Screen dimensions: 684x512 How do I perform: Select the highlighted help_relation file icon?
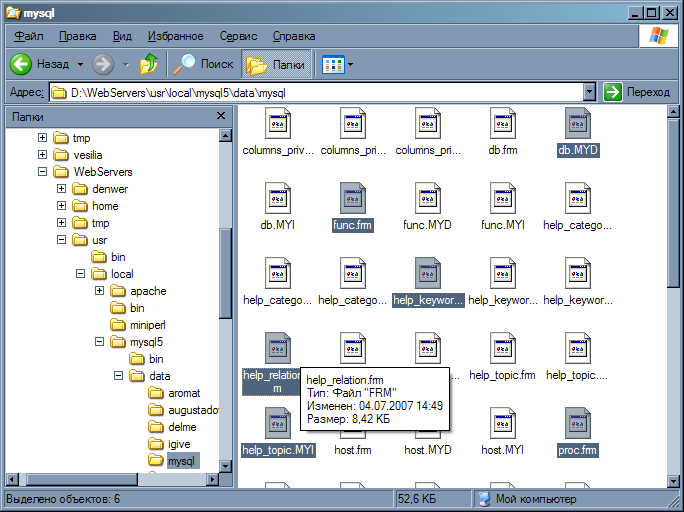point(277,348)
